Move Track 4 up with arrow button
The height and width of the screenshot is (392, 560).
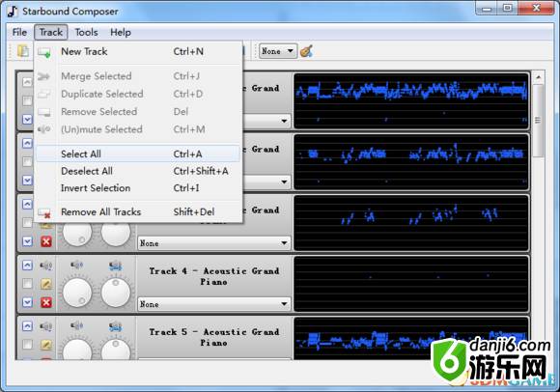click(27, 266)
